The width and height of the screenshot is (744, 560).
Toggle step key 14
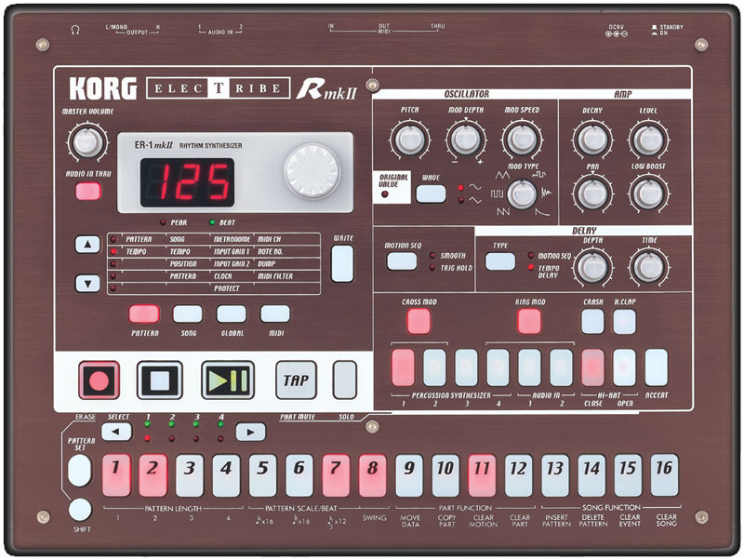pos(591,475)
